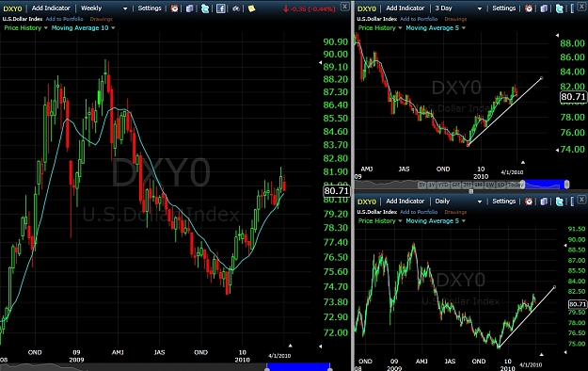The image size is (588, 371).
Task: Open the yellow sticky note icon in Weekly chart
Action: coord(251,8)
